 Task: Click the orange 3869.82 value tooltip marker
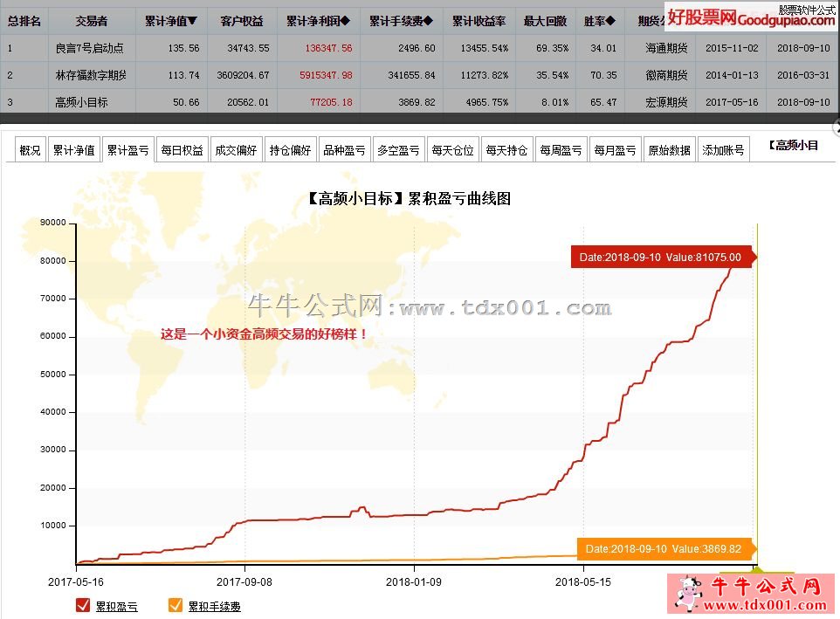[664, 548]
